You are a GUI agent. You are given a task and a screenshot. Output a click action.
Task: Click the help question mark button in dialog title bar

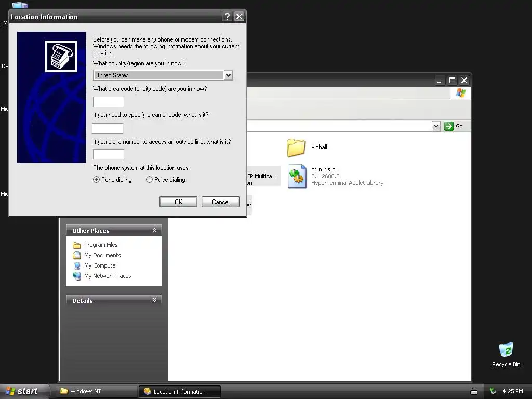pos(228,16)
